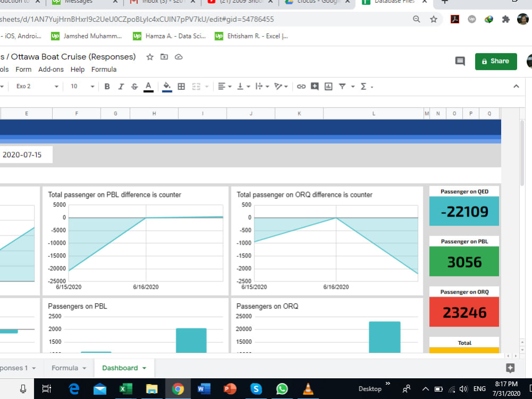Open Formula tab options arrow
Image resolution: width=532 pixels, height=399 pixels.
84,368
